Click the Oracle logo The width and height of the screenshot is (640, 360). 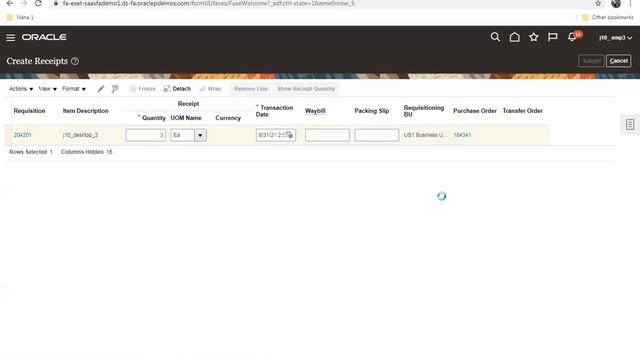[x=44, y=37]
